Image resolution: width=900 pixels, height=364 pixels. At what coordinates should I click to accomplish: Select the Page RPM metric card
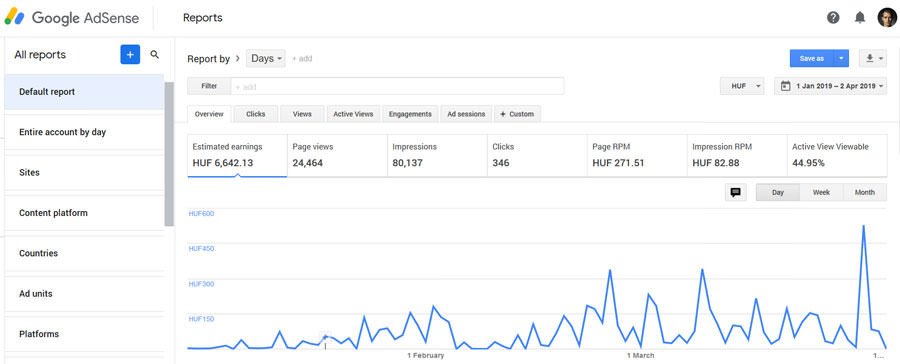637,156
